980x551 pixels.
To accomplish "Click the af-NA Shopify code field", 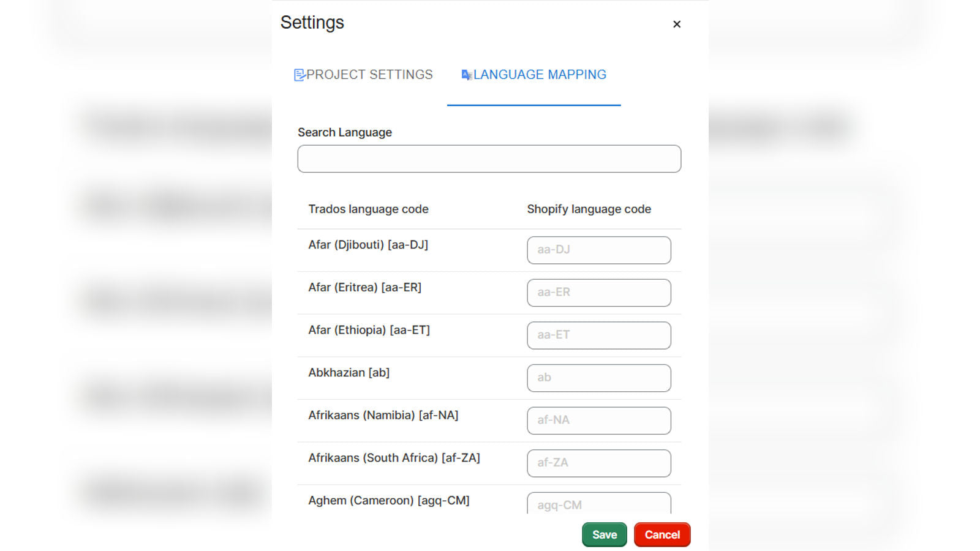I will (x=598, y=421).
